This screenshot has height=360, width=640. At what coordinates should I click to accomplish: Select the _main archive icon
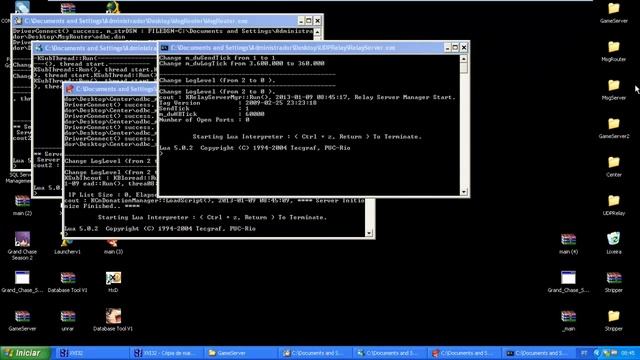568,316
